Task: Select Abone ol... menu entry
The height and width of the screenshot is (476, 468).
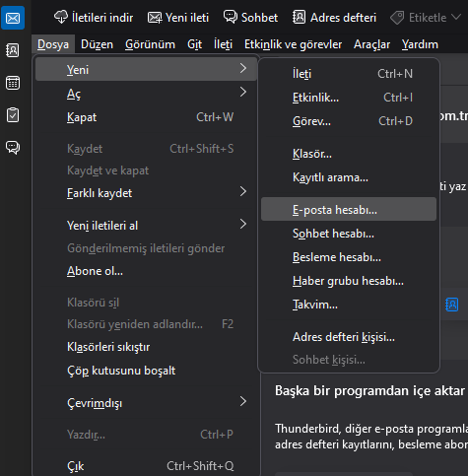Action: point(146,271)
